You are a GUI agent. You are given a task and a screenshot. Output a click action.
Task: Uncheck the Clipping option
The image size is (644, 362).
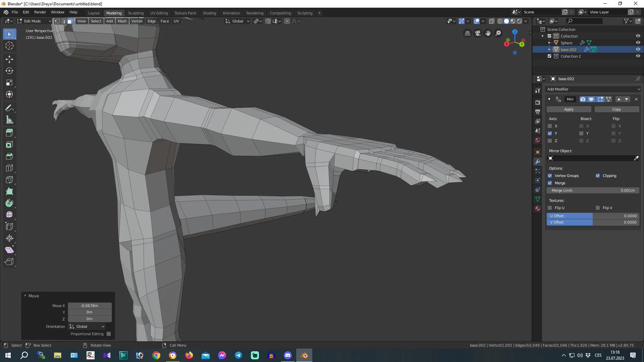598,175
